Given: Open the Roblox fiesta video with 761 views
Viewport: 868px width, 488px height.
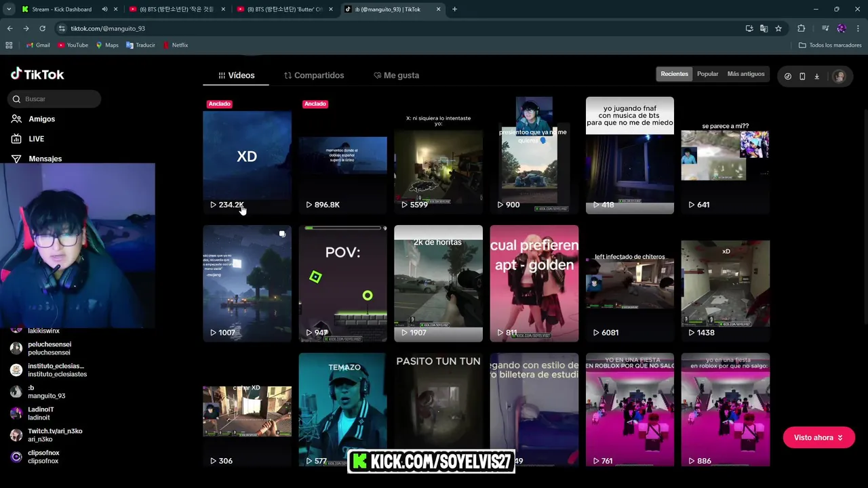Looking at the screenshot, I should [629, 410].
